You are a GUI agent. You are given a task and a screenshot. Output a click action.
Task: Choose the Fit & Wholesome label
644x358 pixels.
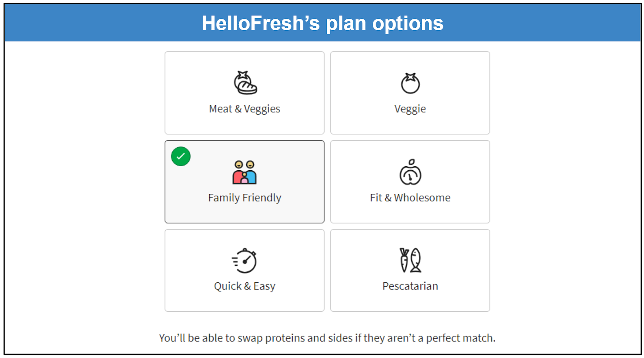click(x=410, y=198)
